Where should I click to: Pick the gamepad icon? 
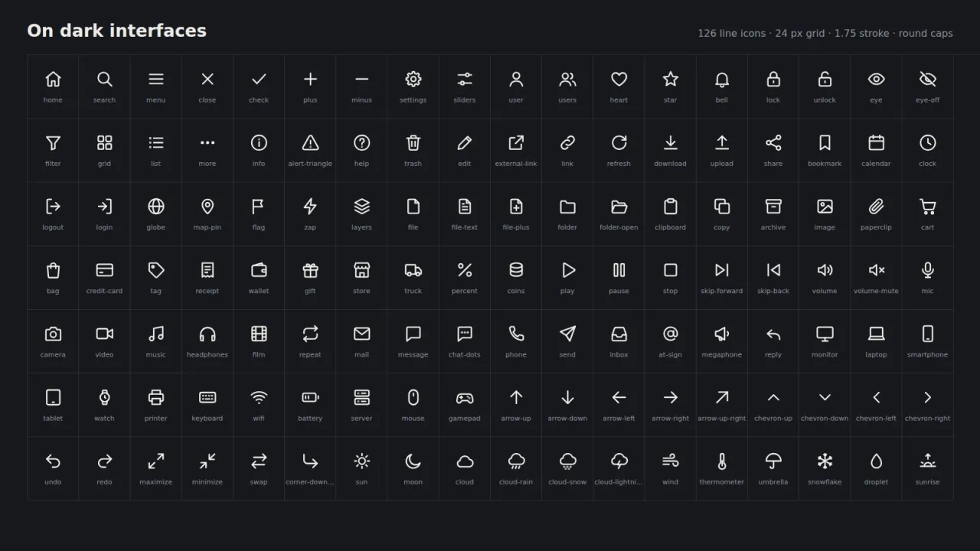(465, 396)
